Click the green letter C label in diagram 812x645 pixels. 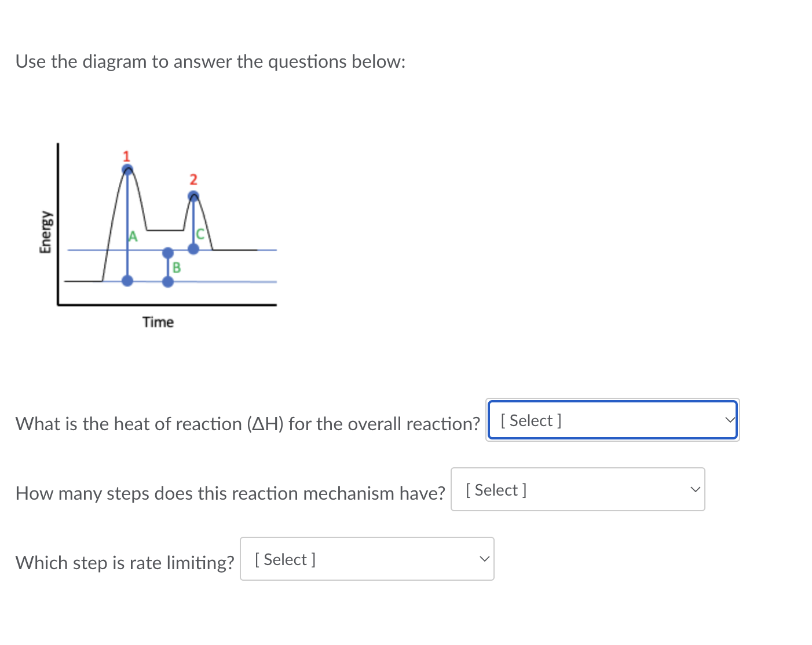click(x=200, y=234)
